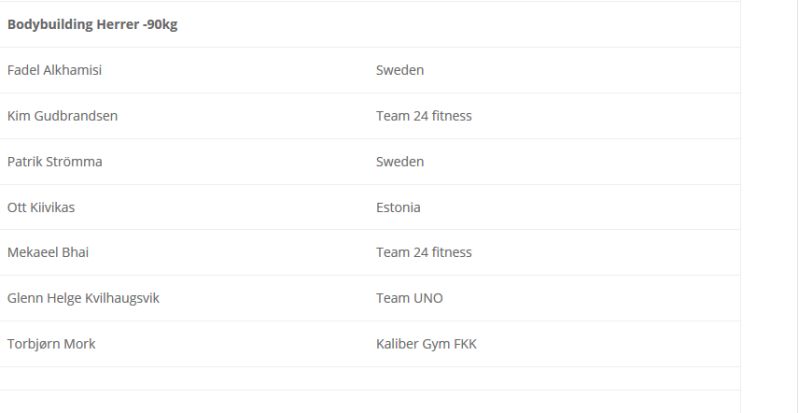
Task: Click Sweden in Fadel Alkhamisi's row
Action: coord(400,71)
